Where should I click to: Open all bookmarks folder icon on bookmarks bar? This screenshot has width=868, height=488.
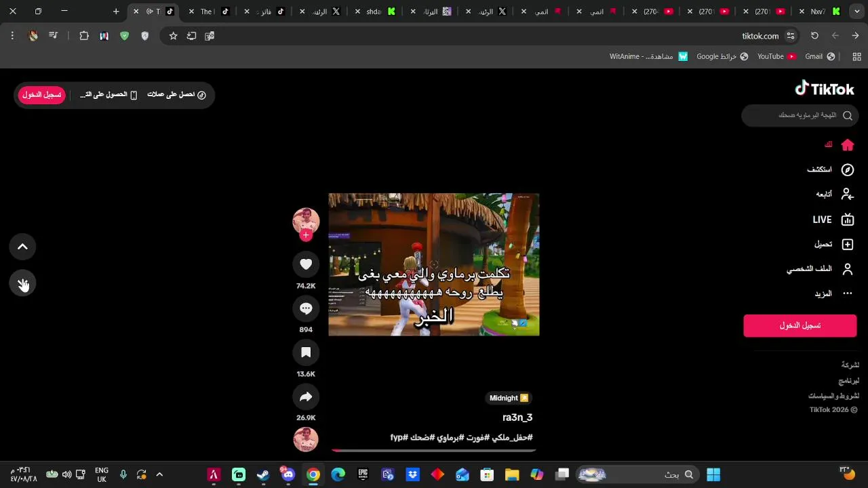[858, 56]
